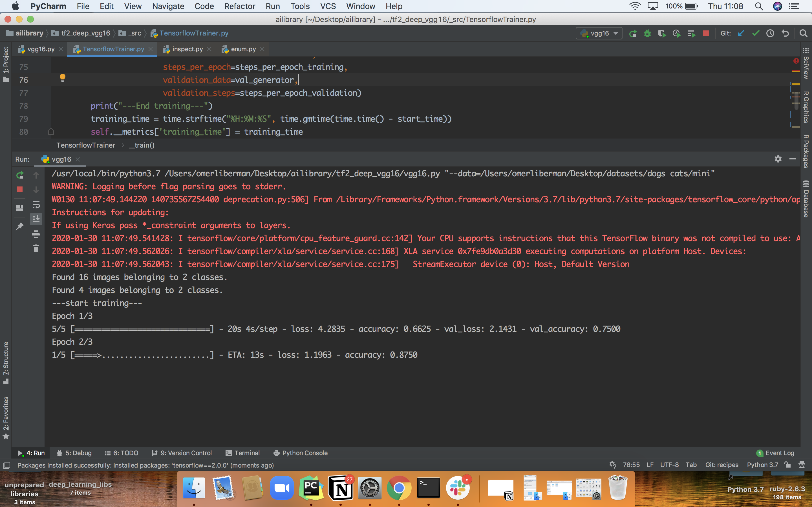Open the Run console settings gear menu
Screen dimensions: 812x507
pyautogui.click(x=778, y=159)
